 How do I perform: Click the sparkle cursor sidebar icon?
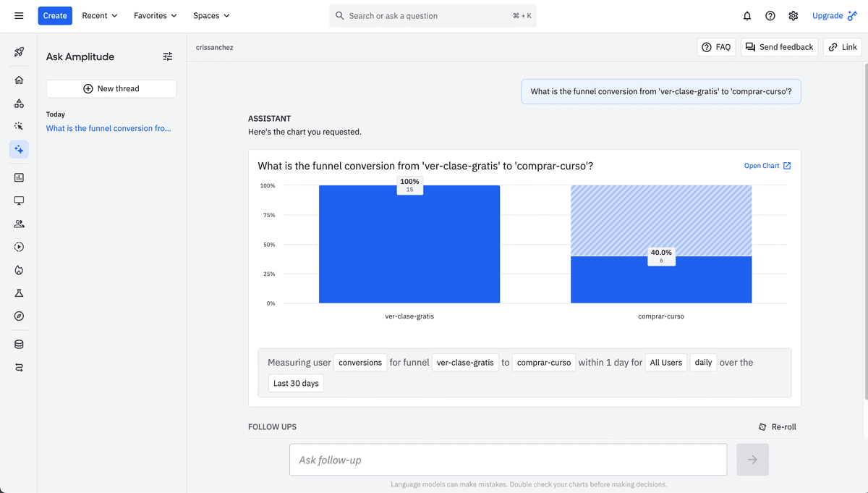(x=19, y=126)
